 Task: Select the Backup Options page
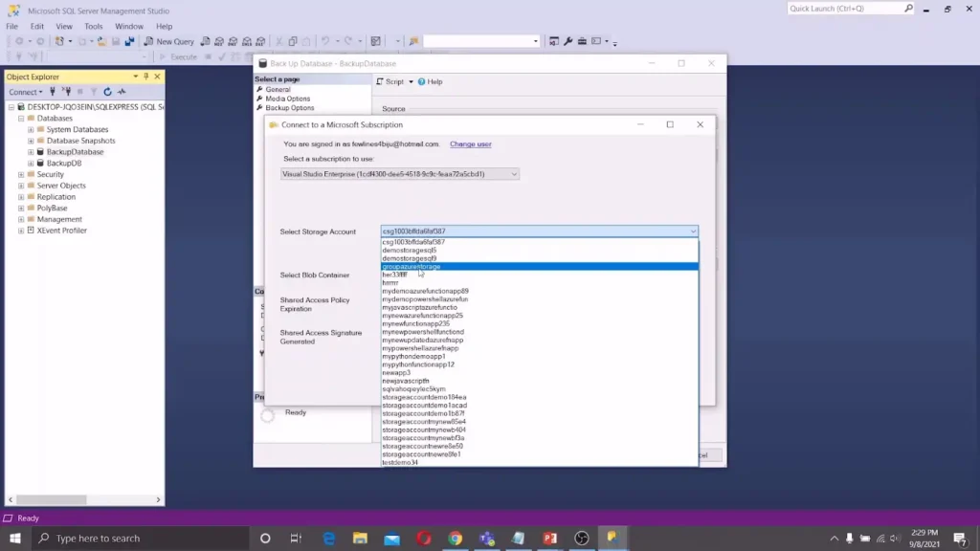(289, 107)
